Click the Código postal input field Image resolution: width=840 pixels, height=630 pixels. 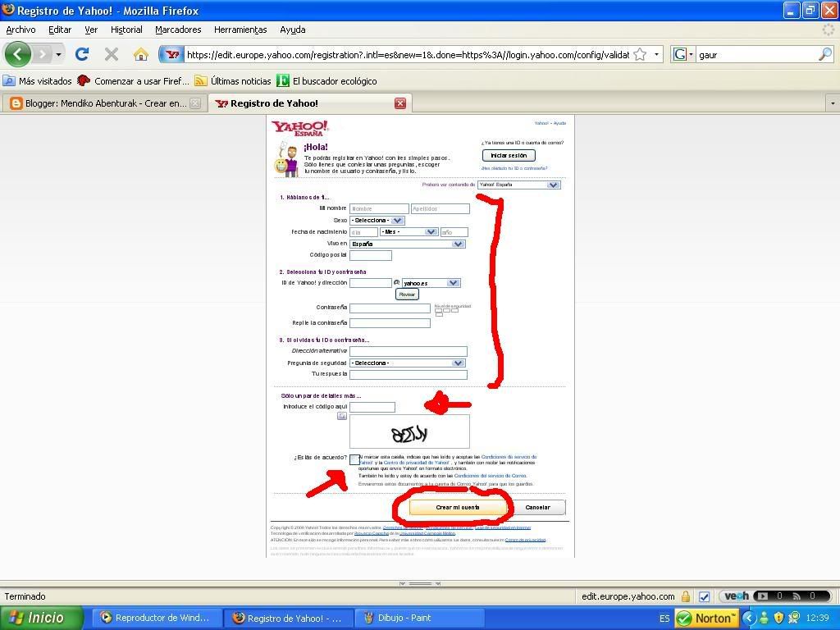tap(371, 255)
